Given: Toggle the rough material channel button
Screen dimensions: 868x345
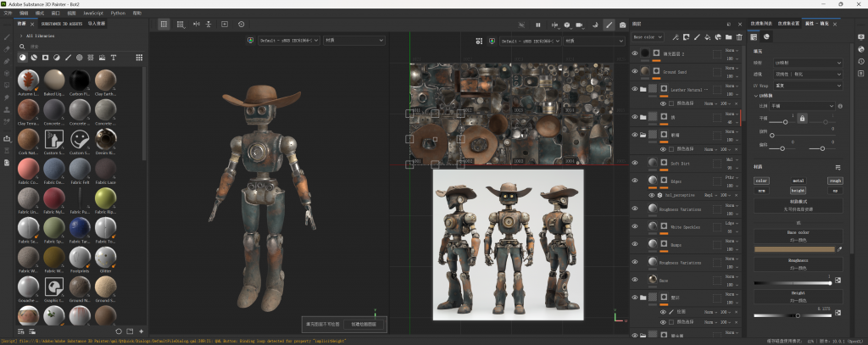Looking at the screenshot, I should point(835,181).
